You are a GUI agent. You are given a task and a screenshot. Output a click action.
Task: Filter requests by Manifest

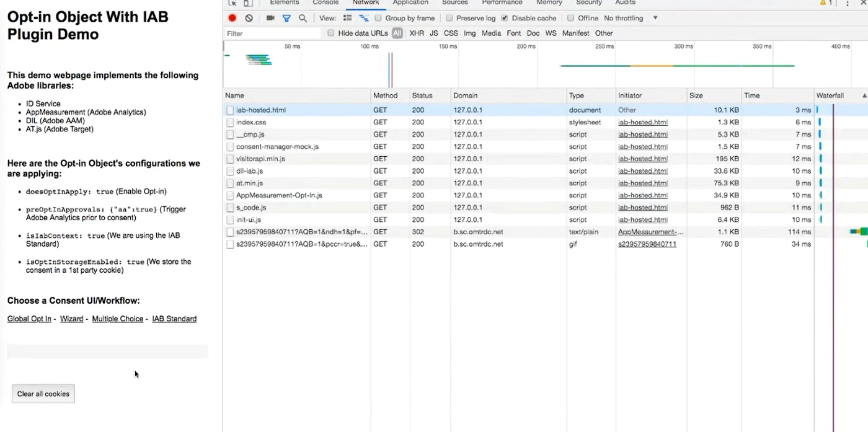coord(576,33)
